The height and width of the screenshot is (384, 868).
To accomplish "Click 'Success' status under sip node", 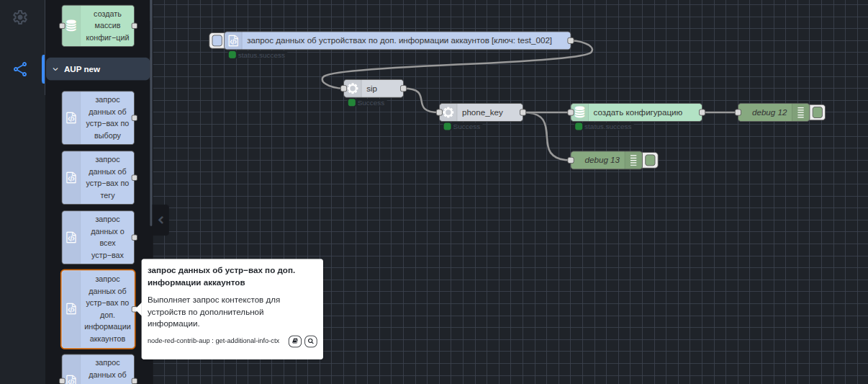I will (371, 103).
